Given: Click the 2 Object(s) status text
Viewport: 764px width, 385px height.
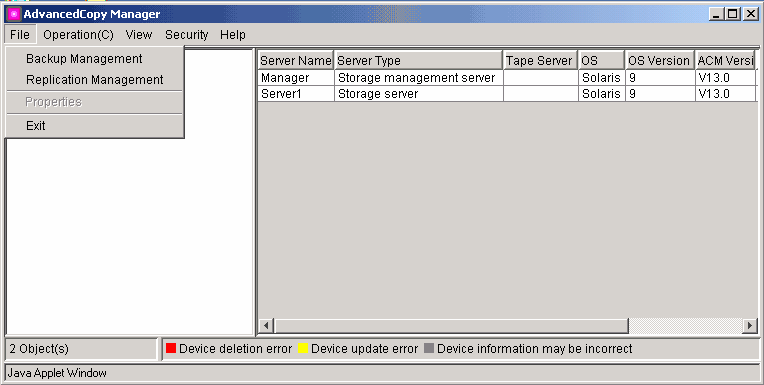Looking at the screenshot, I should coord(39,349).
